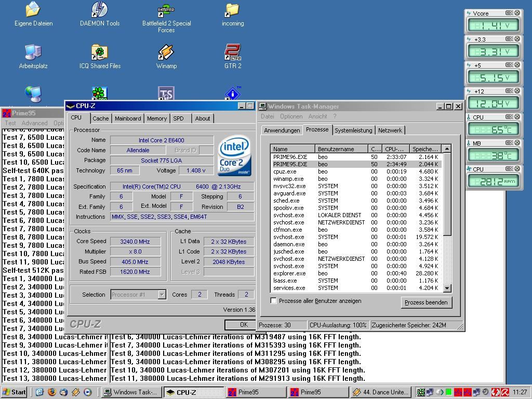
Task: Open the Test menu in Prime95 window
Action: coord(10,123)
